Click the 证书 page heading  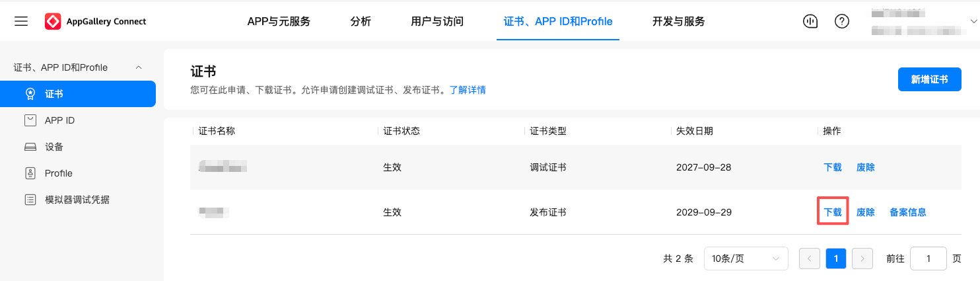203,71
